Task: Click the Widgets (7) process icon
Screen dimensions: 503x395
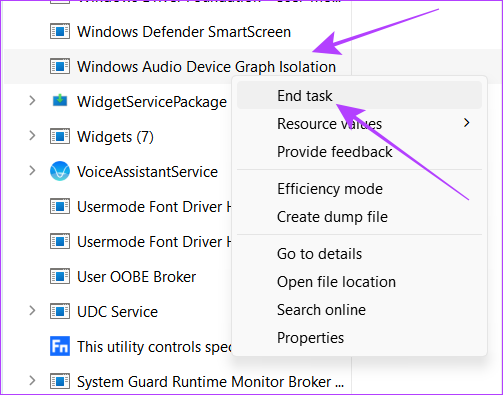Action: pyautogui.click(x=60, y=136)
